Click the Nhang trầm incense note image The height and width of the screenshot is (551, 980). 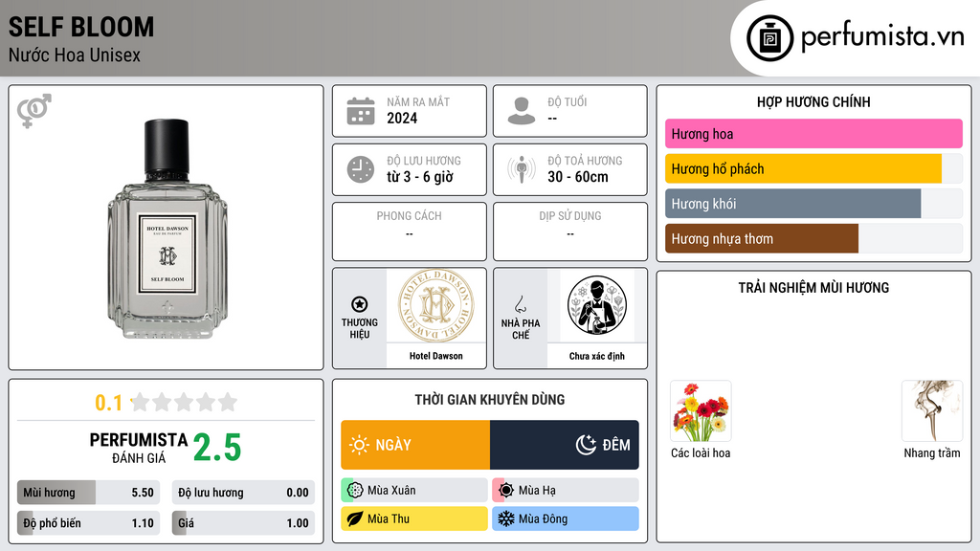pos(932,411)
